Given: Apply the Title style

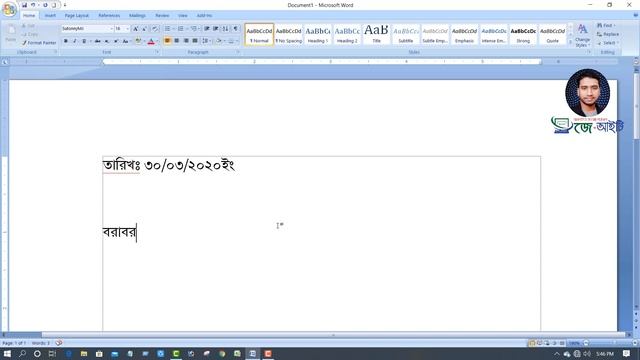Looking at the screenshot, I should 376,34.
